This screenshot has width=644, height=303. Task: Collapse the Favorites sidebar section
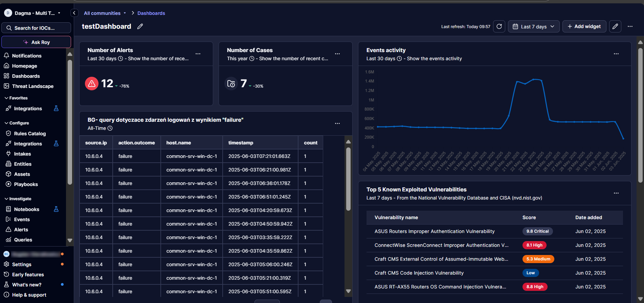click(16, 98)
